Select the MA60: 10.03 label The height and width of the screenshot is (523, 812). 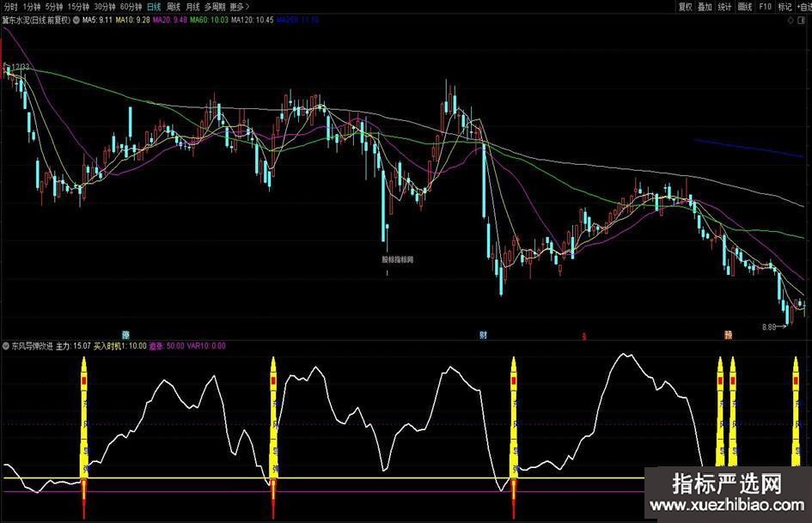click(x=209, y=21)
